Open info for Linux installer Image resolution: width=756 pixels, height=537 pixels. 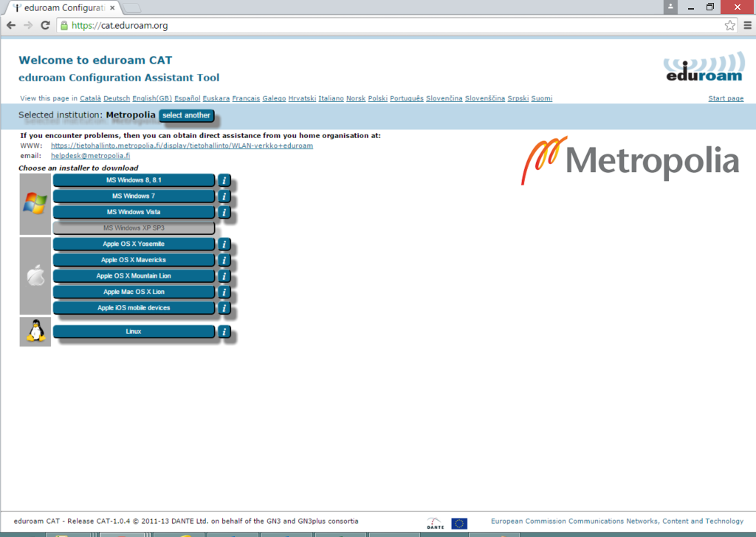(224, 332)
